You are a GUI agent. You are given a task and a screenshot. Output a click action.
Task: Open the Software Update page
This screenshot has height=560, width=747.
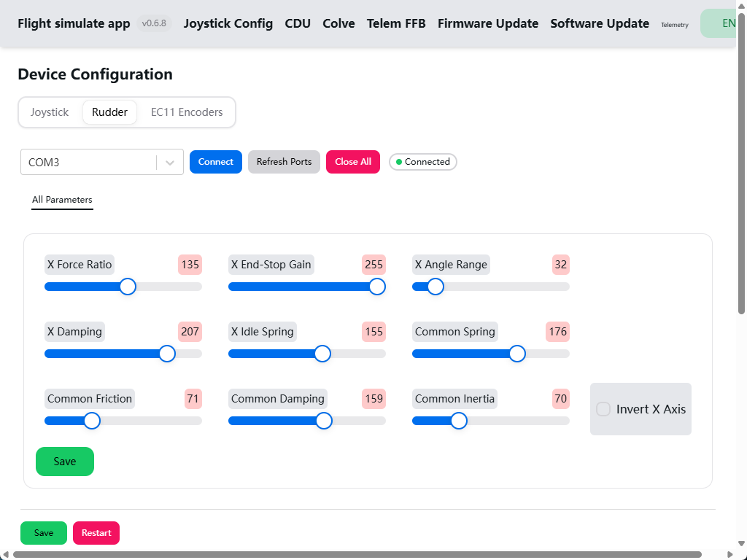(600, 23)
